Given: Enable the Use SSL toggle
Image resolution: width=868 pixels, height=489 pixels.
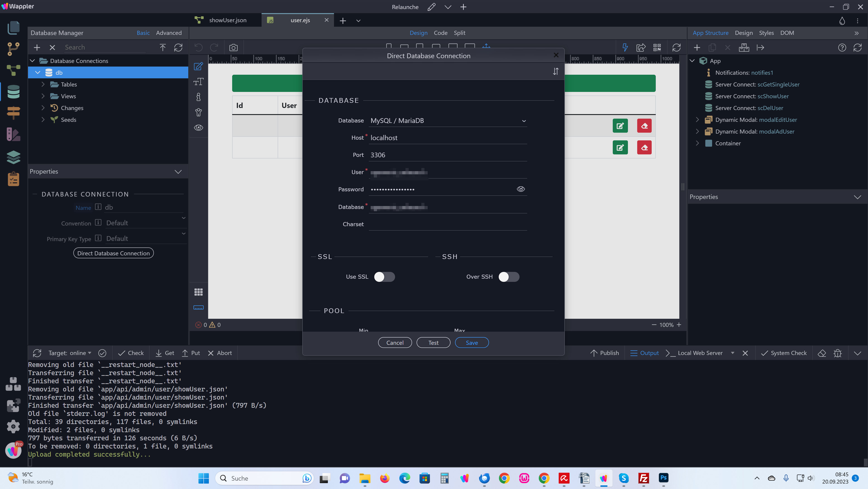Looking at the screenshot, I should click(x=384, y=277).
